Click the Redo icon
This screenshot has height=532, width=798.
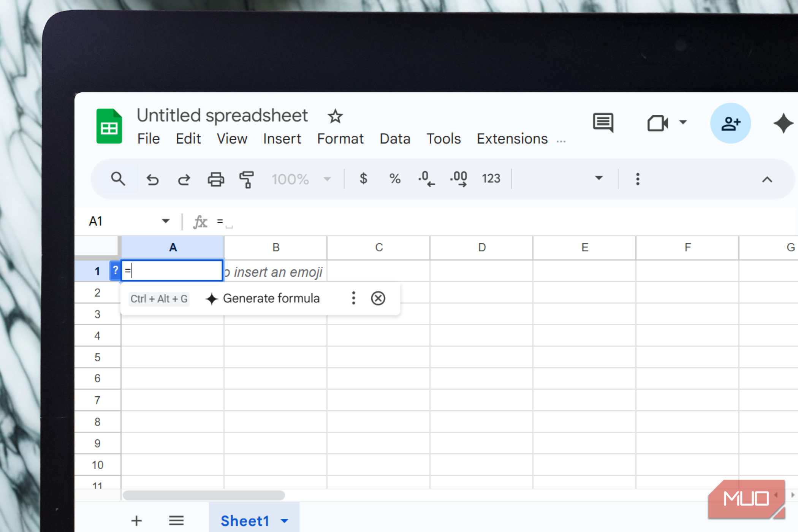[184, 179]
